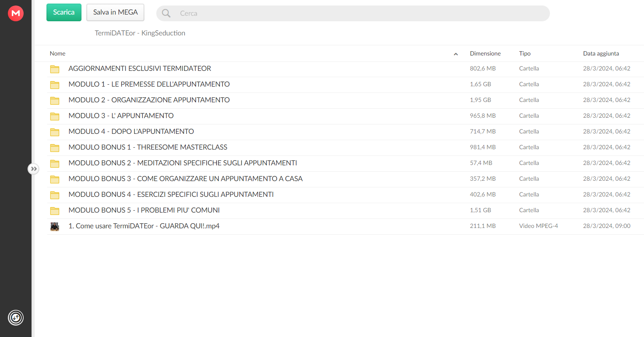
Task: Select MODULO BONUS 4 - ESERCIZI SPECIFICI row
Action: (x=346, y=195)
